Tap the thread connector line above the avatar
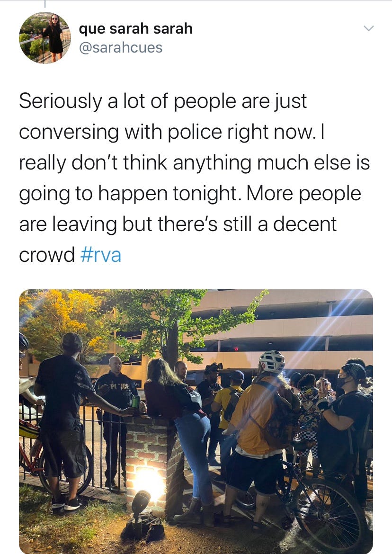This screenshot has height=554, width=392. tap(45, 3)
